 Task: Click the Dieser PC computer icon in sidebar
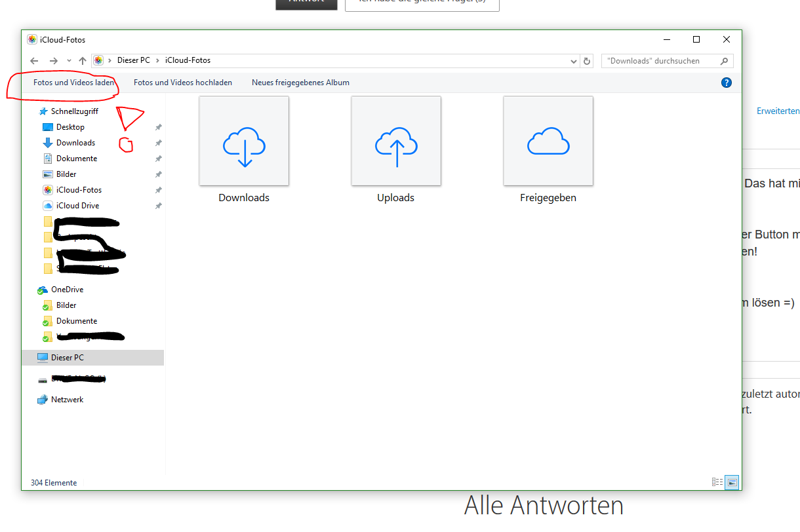(x=42, y=358)
